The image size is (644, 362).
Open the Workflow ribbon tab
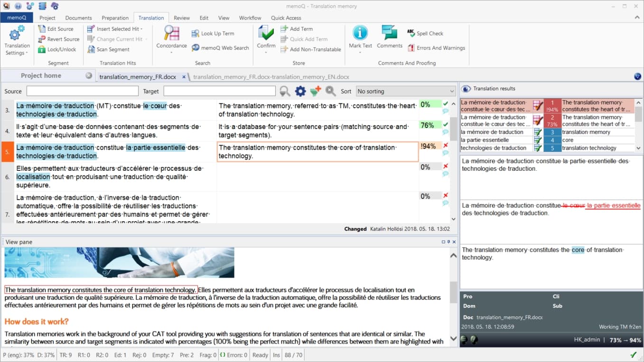(x=250, y=18)
